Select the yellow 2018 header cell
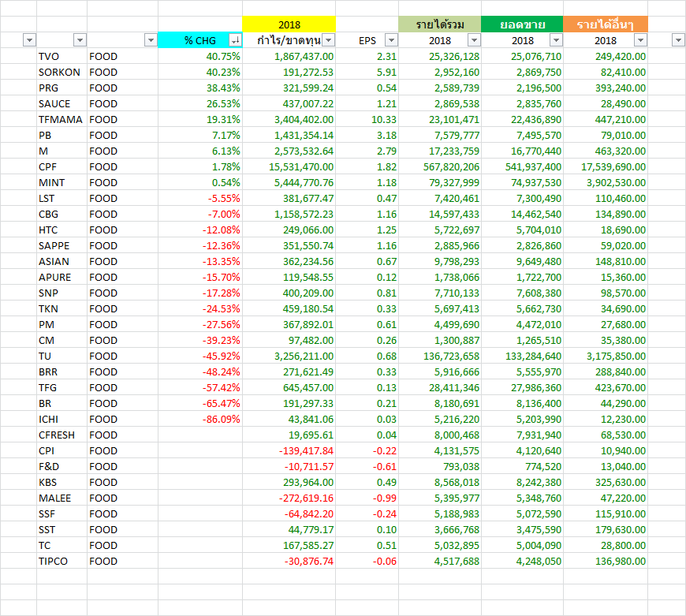Image resolution: width=686 pixels, height=616 pixels. click(x=289, y=24)
